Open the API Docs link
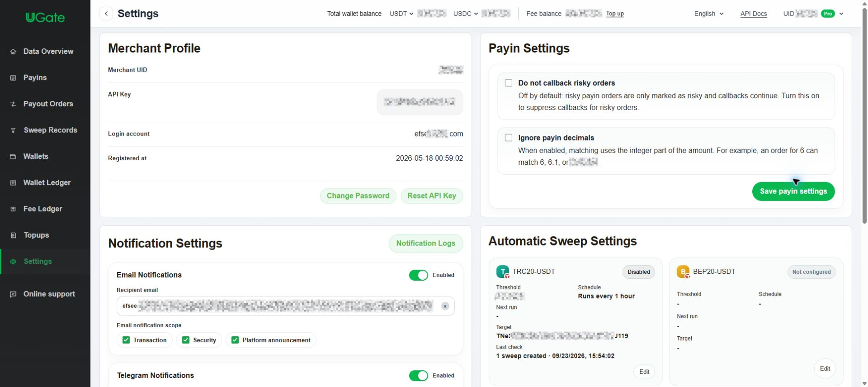This screenshot has height=387, width=868. point(754,14)
